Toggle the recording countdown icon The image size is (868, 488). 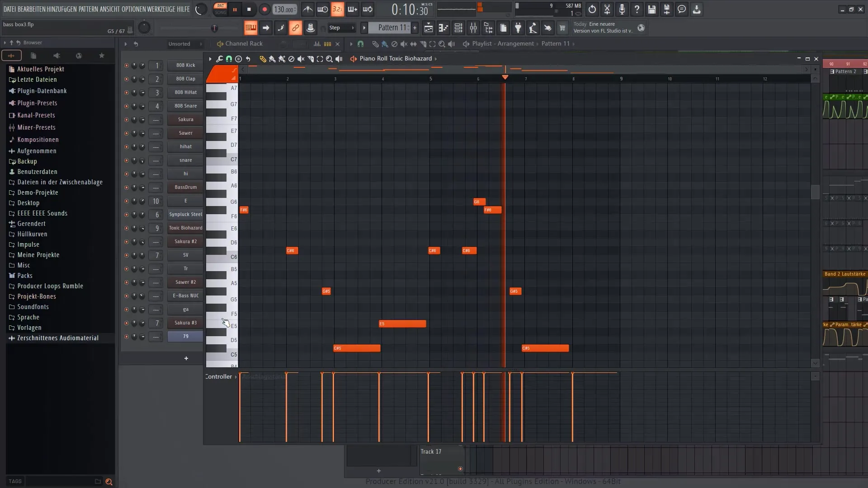[x=337, y=9]
